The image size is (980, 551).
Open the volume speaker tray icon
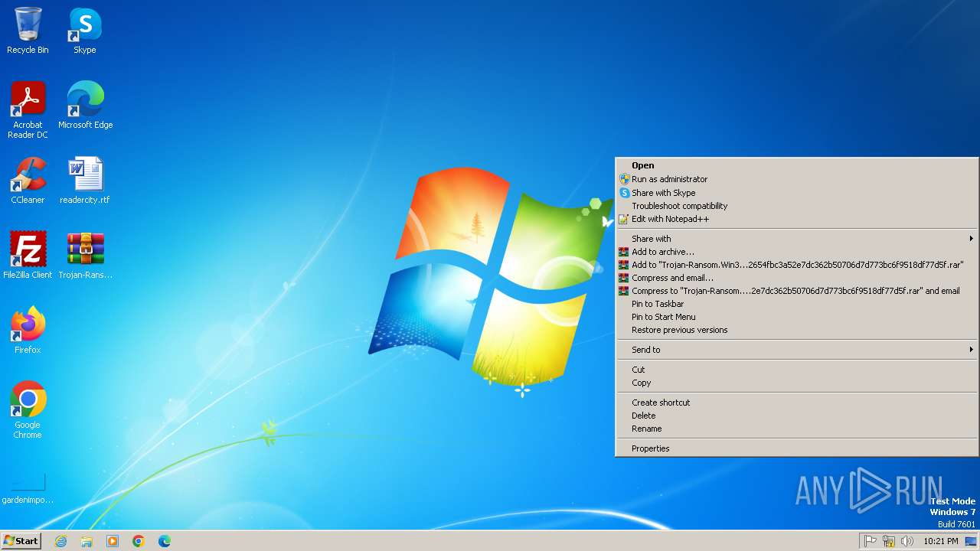[x=907, y=541]
